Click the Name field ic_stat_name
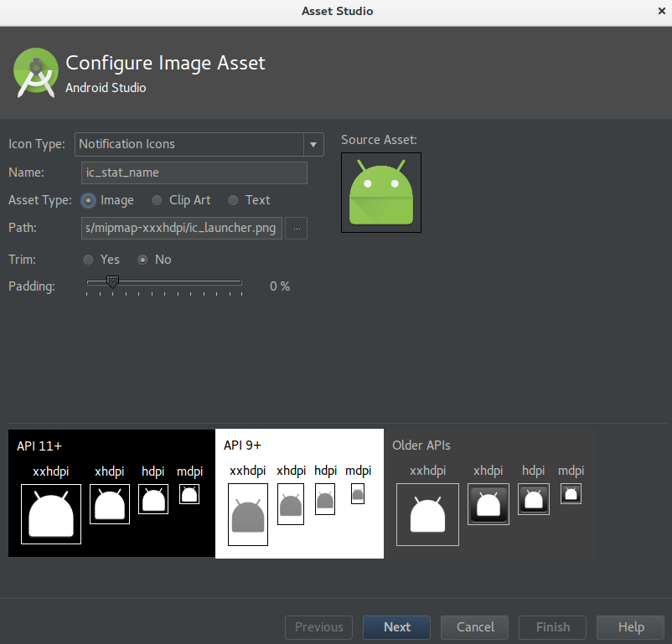The width and height of the screenshot is (672, 644). [194, 173]
